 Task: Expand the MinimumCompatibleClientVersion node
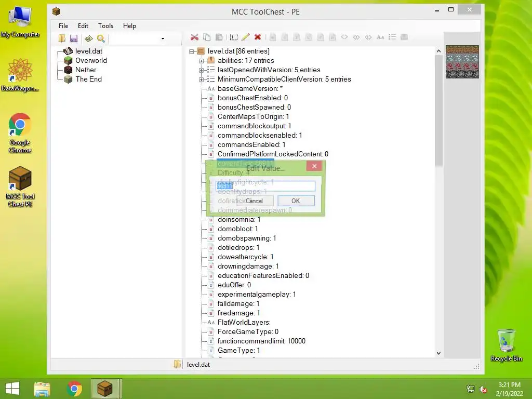[x=201, y=79]
